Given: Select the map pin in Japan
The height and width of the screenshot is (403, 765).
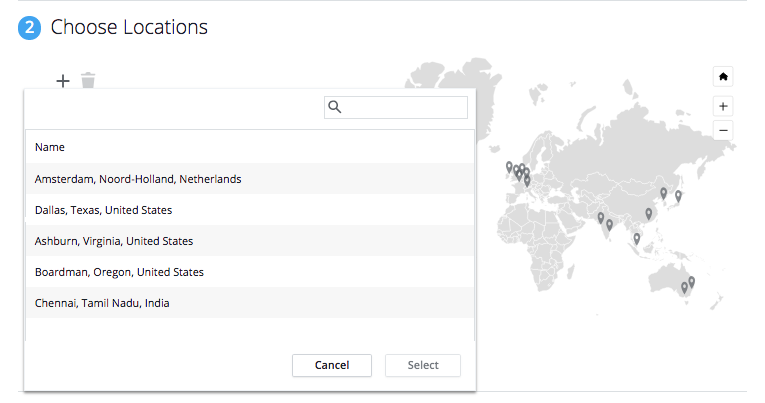Looking at the screenshot, I should click(x=678, y=196).
